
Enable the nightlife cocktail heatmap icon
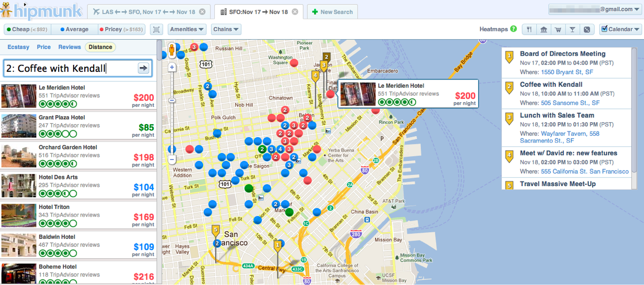[x=573, y=30]
